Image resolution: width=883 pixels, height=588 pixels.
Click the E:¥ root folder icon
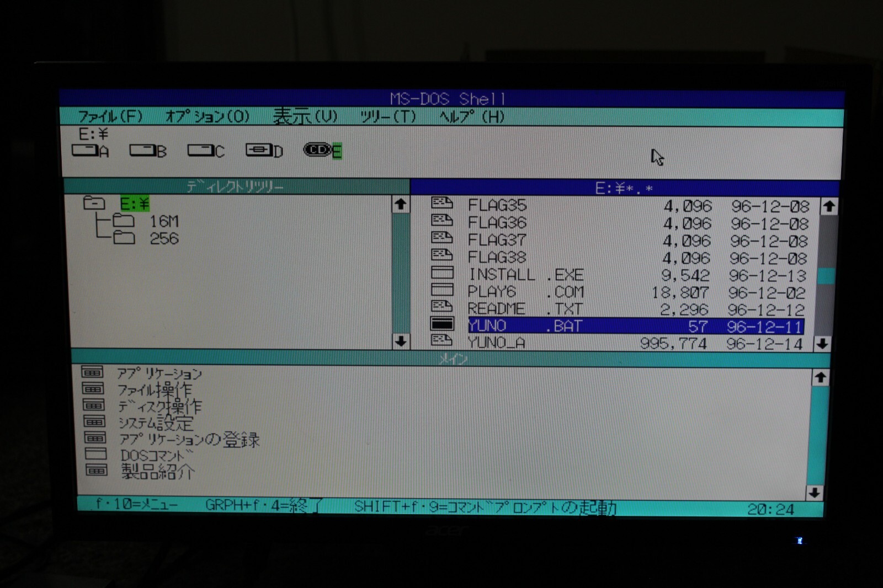(94, 203)
